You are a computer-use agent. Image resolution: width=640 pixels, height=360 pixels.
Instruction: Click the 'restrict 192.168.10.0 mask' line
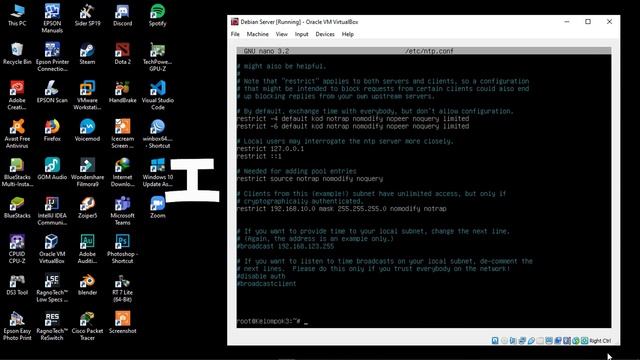pos(342,209)
